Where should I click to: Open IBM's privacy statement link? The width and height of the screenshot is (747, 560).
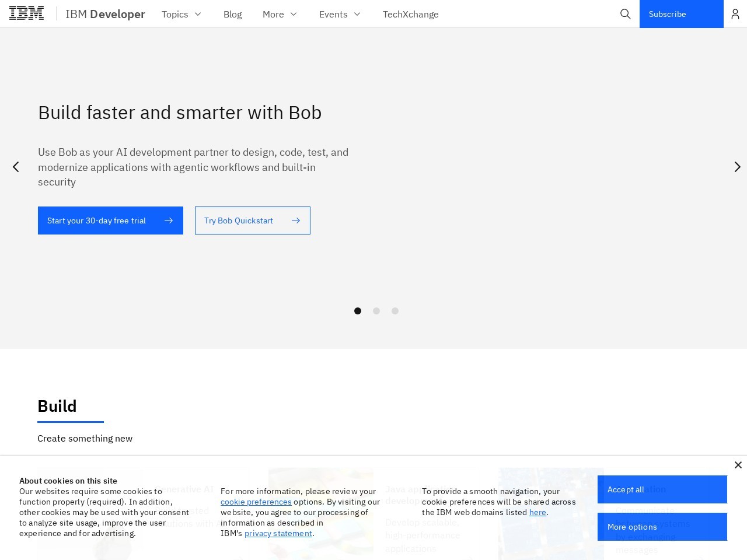pyautogui.click(x=278, y=533)
